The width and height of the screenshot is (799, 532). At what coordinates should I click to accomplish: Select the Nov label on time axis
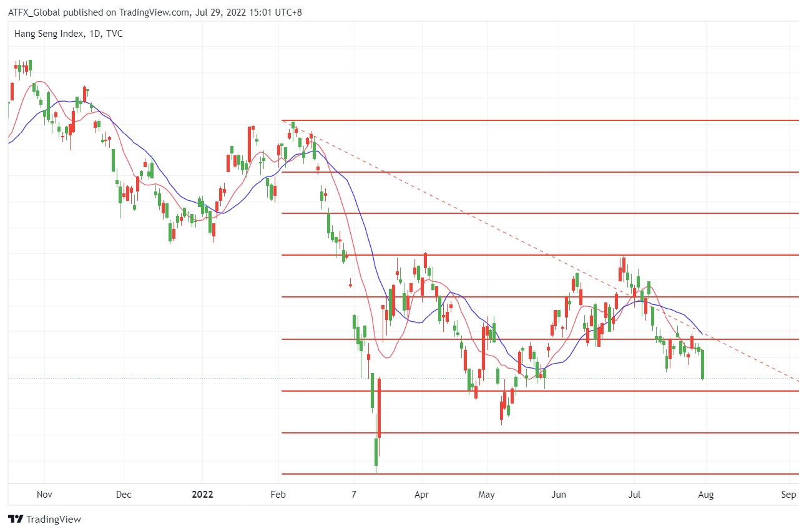[44, 495]
